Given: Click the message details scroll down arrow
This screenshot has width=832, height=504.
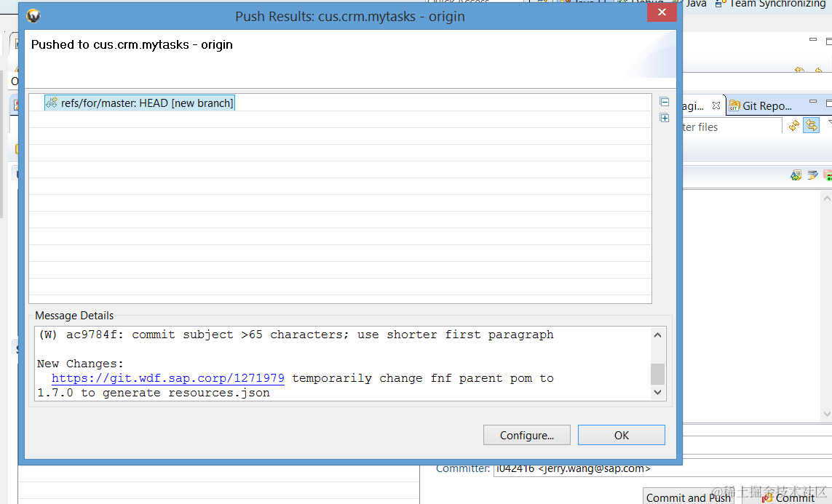Looking at the screenshot, I should [657, 392].
